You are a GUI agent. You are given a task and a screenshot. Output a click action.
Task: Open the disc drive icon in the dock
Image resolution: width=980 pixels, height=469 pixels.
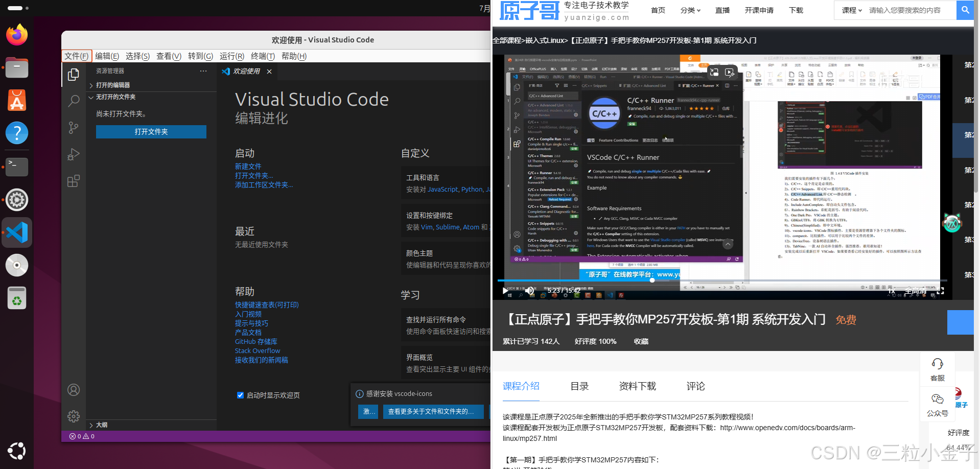point(17,265)
